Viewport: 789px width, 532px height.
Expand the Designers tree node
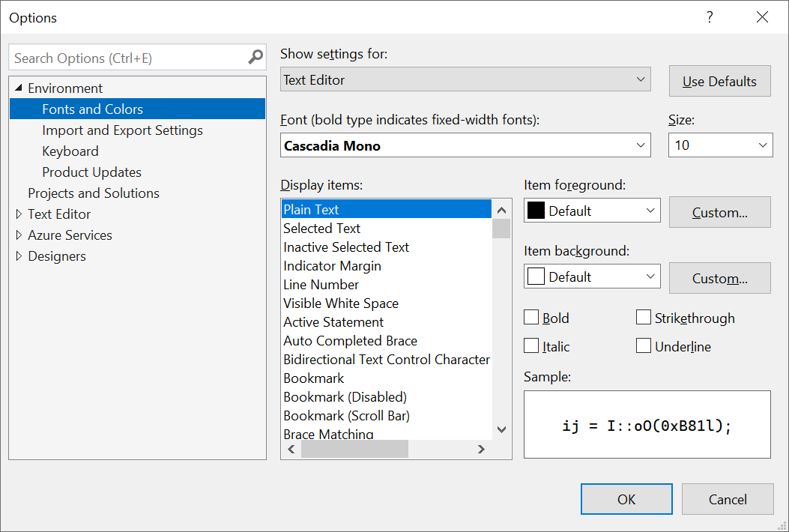coord(19,256)
